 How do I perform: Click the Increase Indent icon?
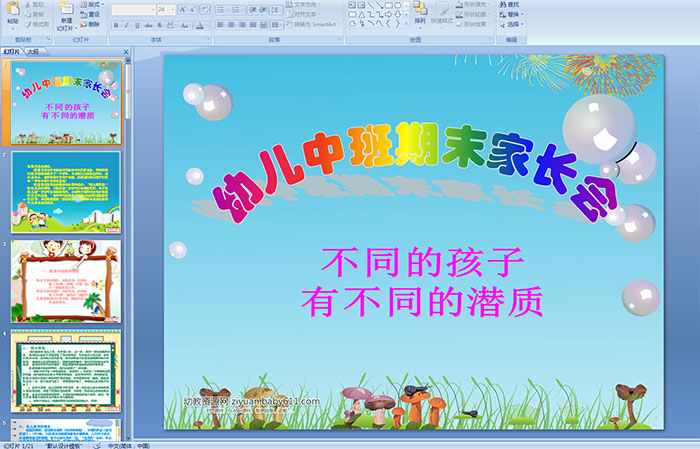tap(263, 10)
